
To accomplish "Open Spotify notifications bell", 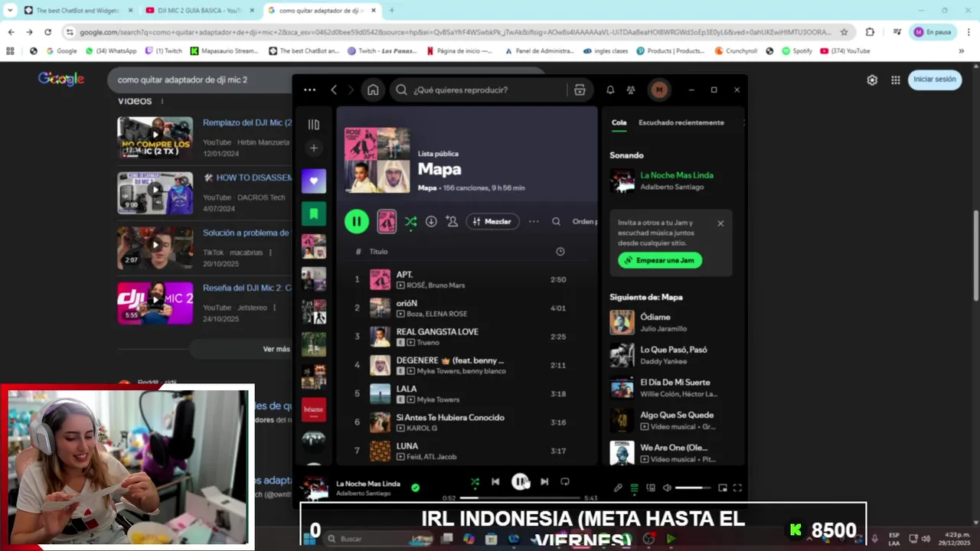I will tap(610, 90).
